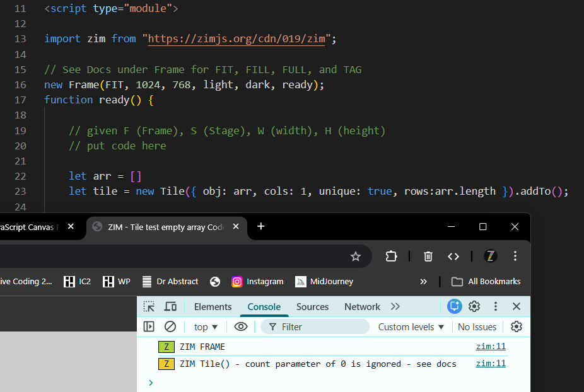Image resolution: width=584 pixels, height=392 pixels.
Task: Toggle the device toolbar icon
Action: tap(170, 307)
